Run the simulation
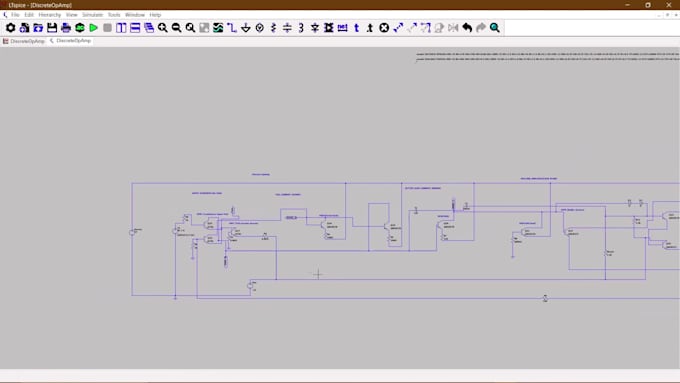Viewport: 680px width, 383px height. tap(94, 28)
